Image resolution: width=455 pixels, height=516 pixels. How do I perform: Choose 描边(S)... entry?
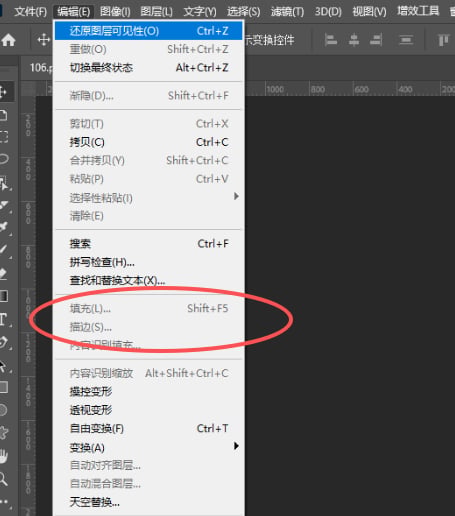coord(149,327)
